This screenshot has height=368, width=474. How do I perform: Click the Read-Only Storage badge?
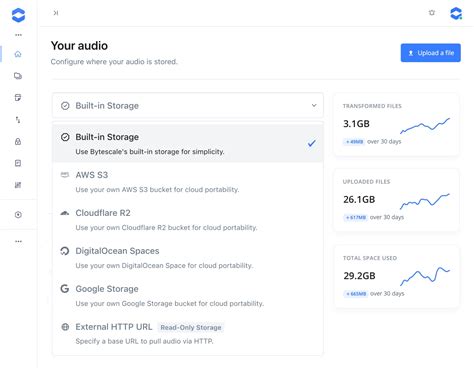(191, 327)
